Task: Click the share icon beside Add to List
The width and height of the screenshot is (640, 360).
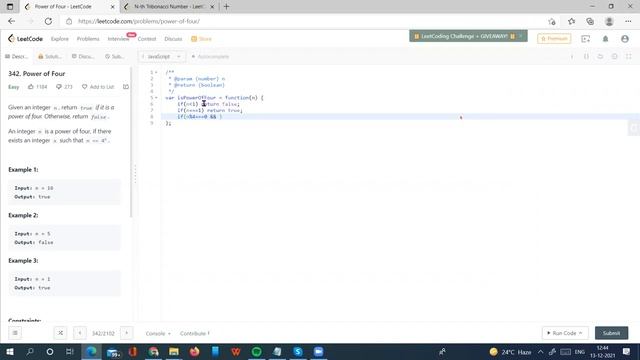Action: click(126, 87)
